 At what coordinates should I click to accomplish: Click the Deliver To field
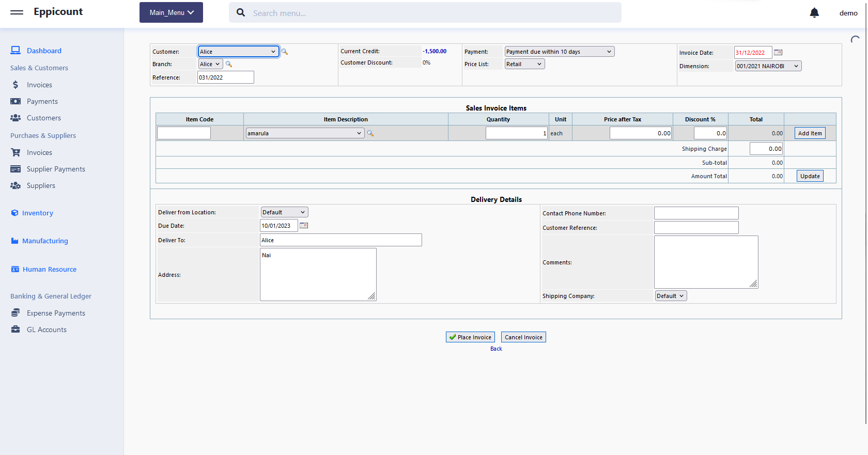click(341, 240)
